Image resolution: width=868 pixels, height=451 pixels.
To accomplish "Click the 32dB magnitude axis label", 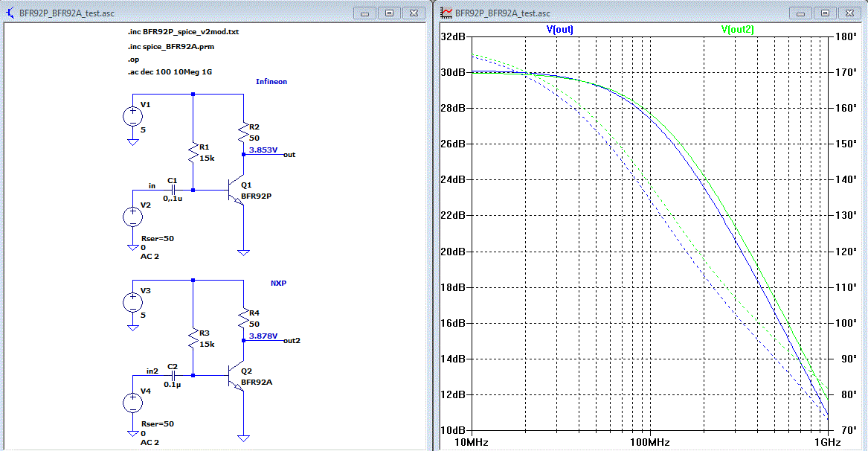I will pyautogui.click(x=454, y=36).
